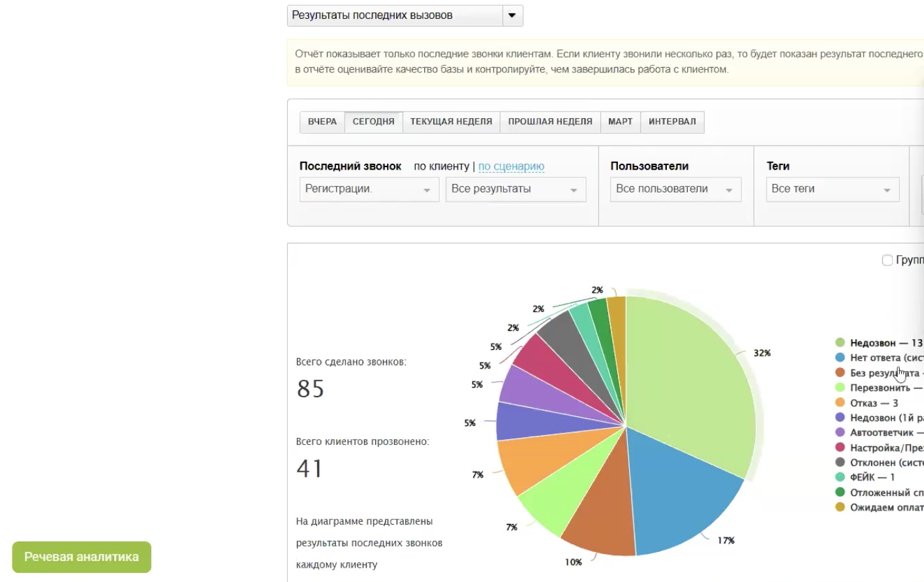This screenshot has height=582, width=924.
Task: Click the brown 'Без результата' legend dot
Action: pyautogui.click(x=840, y=373)
